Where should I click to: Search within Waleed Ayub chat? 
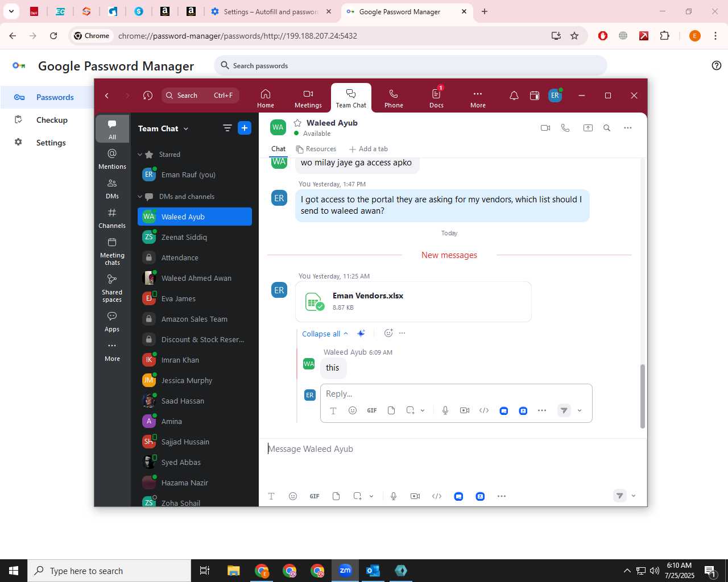point(607,128)
